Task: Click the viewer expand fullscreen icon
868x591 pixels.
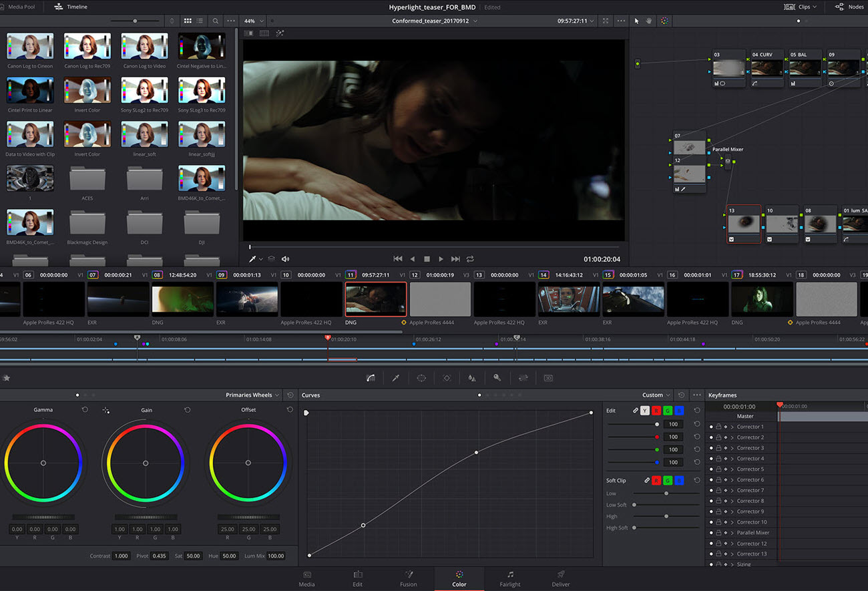Action: point(606,21)
